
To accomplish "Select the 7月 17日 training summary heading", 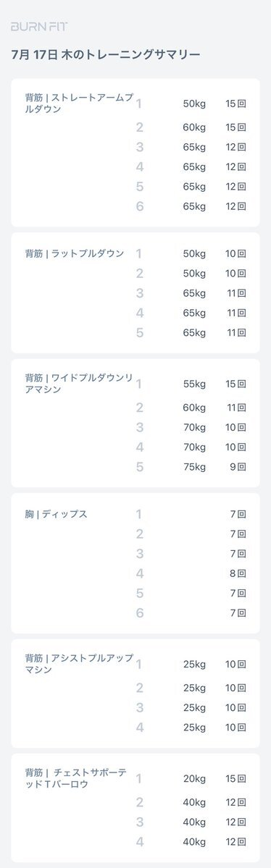I will pos(105,55).
